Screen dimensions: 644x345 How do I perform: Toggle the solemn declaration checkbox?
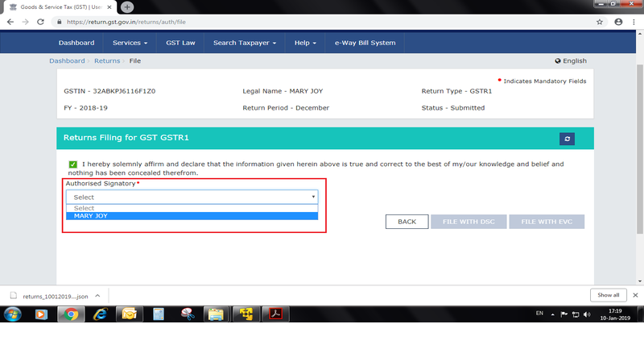click(72, 164)
